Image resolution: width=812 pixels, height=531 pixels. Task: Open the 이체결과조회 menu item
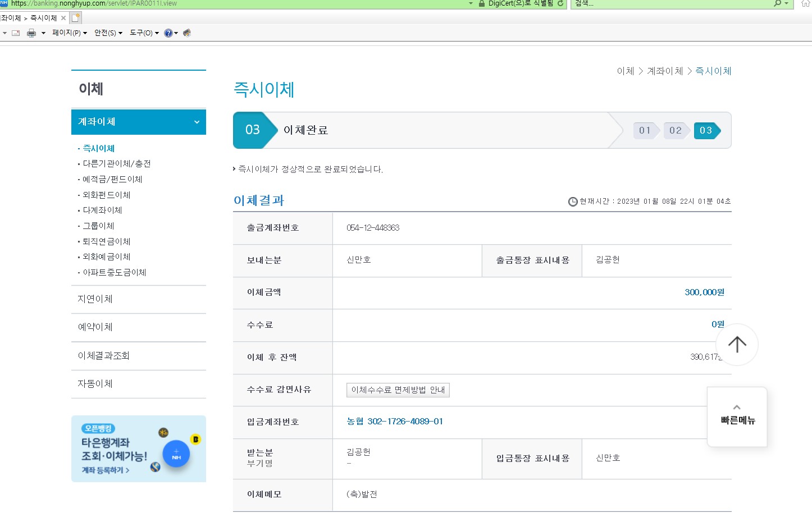point(139,356)
